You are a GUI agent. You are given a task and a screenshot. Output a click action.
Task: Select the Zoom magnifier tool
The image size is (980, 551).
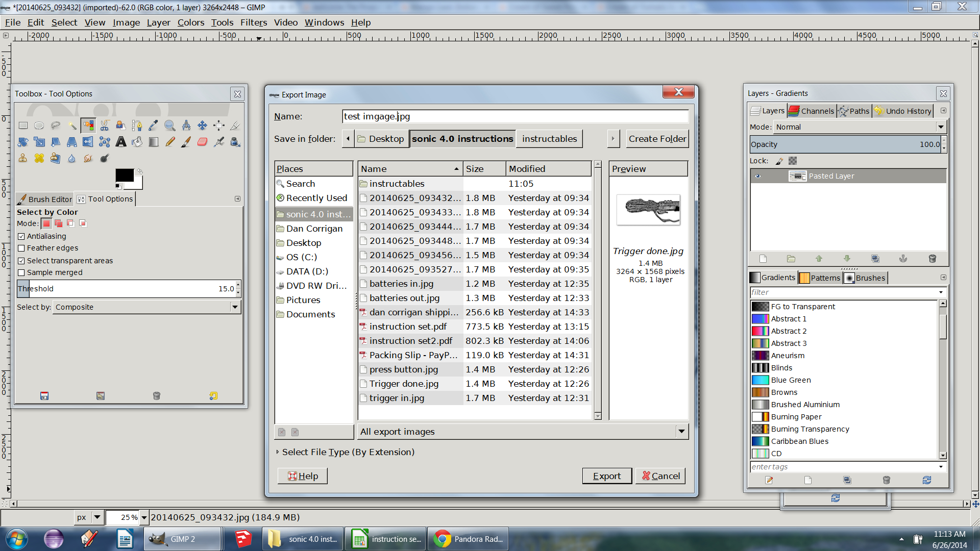169,126
